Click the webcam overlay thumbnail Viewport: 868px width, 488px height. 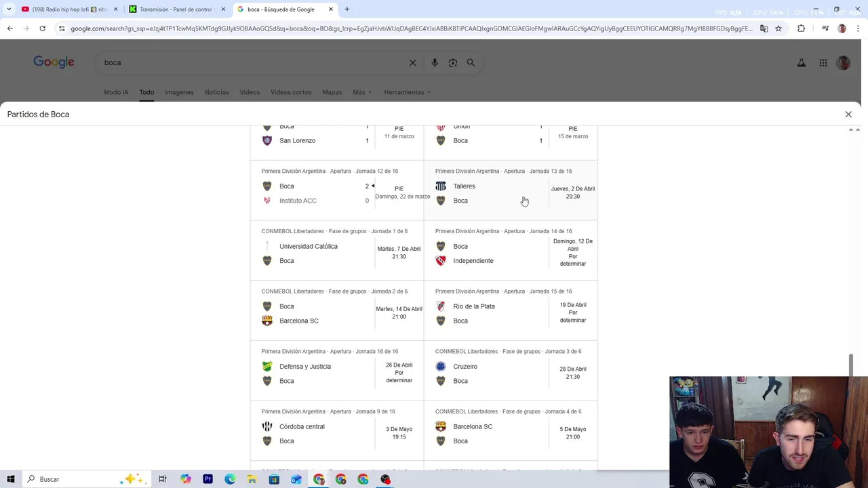click(x=768, y=432)
